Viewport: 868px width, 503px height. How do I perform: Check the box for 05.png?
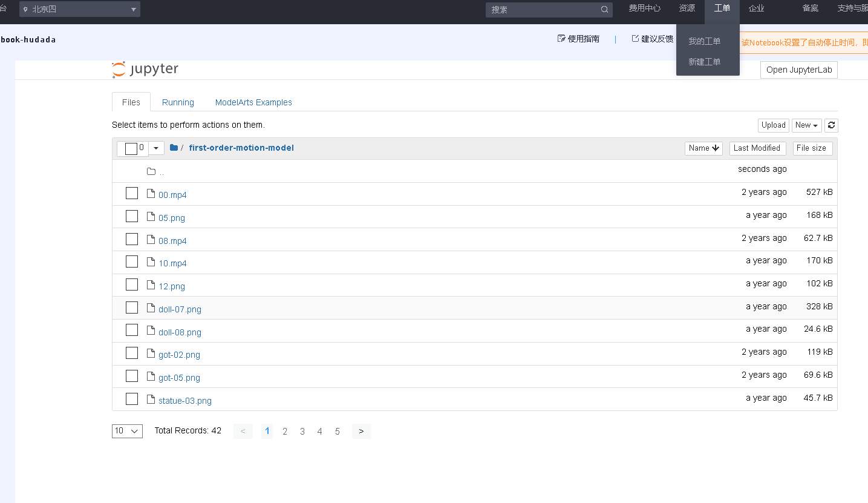coord(132,216)
